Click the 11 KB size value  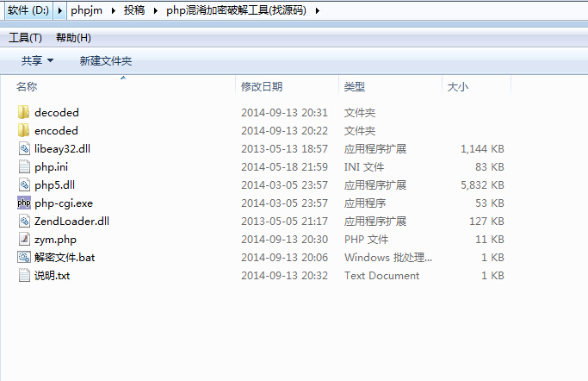pos(489,239)
